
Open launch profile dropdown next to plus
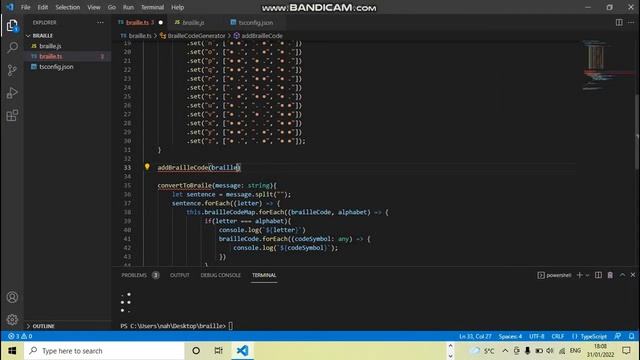click(x=587, y=275)
